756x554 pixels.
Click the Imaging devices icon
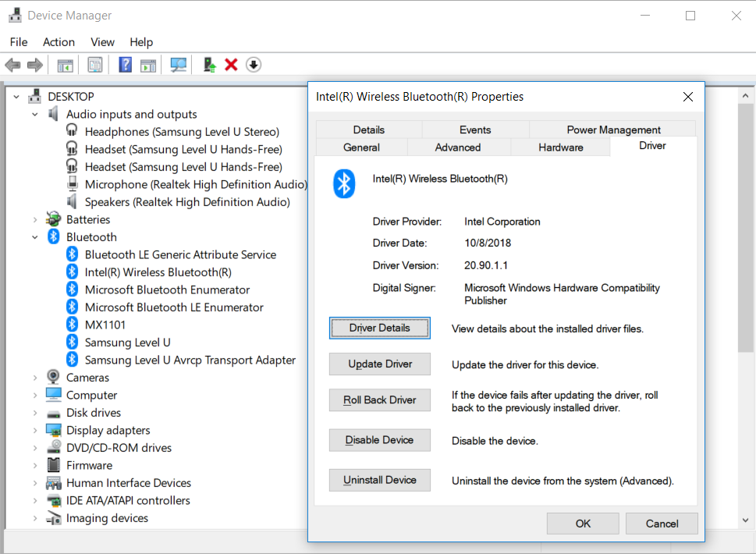click(54, 518)
